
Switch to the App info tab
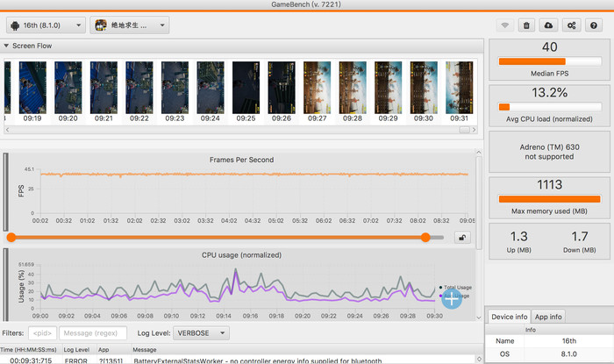[x=548, y=317]
